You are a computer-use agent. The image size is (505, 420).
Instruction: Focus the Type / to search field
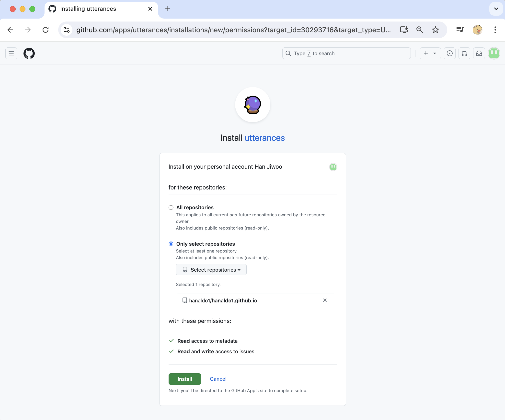pyautogui.click(x=346, y=53)
